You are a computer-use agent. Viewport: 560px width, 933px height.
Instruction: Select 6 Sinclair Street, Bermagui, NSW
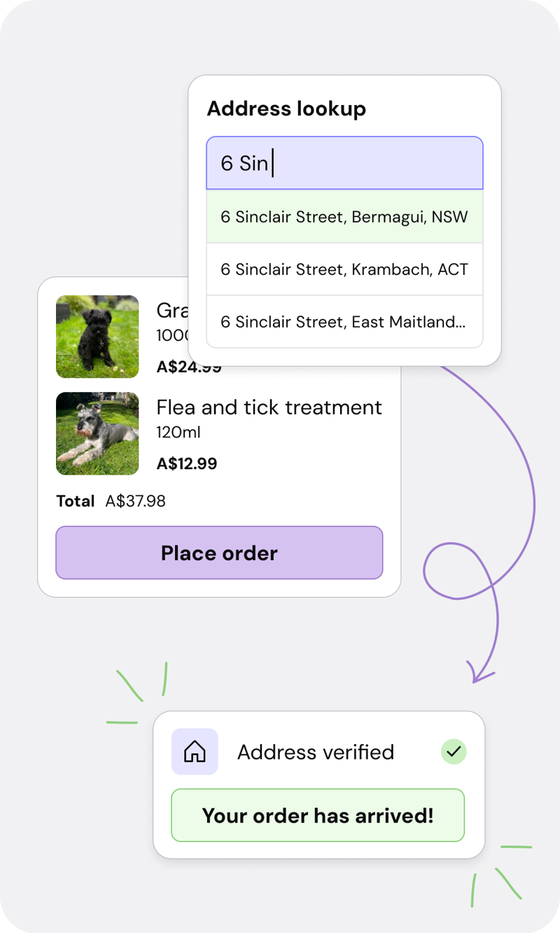pyautogui.click(x=344, y=217)
